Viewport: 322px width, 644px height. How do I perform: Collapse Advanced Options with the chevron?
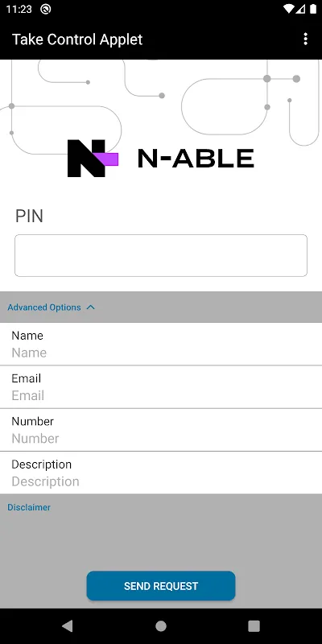91,308
